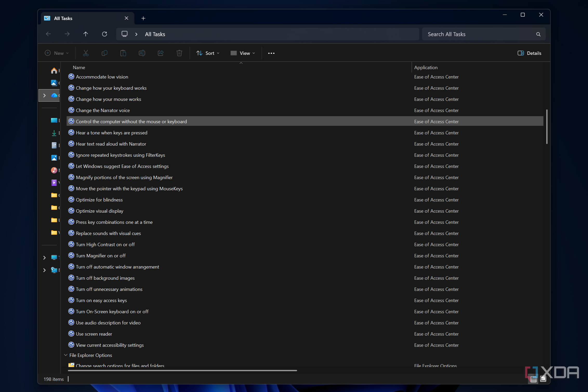Collapse the File Explorer Options group
This screenshot has height=392, width=588.
(66, 355)
